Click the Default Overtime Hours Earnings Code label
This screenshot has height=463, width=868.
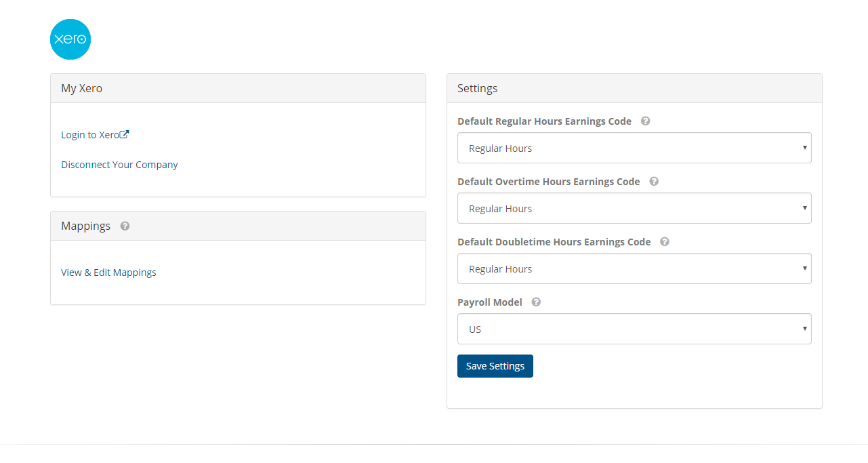pyautogui.click(x=549, y=182)
